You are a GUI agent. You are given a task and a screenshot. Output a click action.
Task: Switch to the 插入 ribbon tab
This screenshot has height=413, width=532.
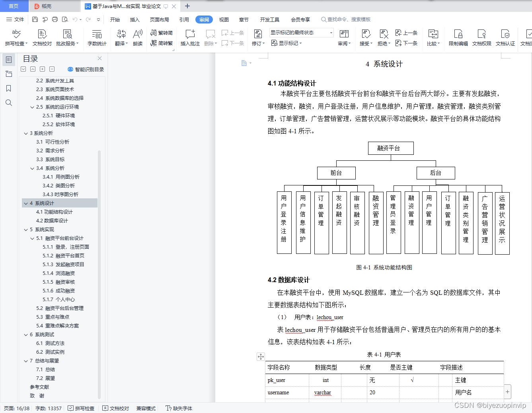(135, 19)
